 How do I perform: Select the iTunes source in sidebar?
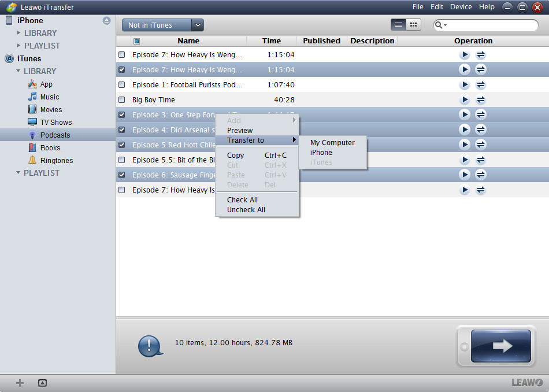click(x=29, y=58)
